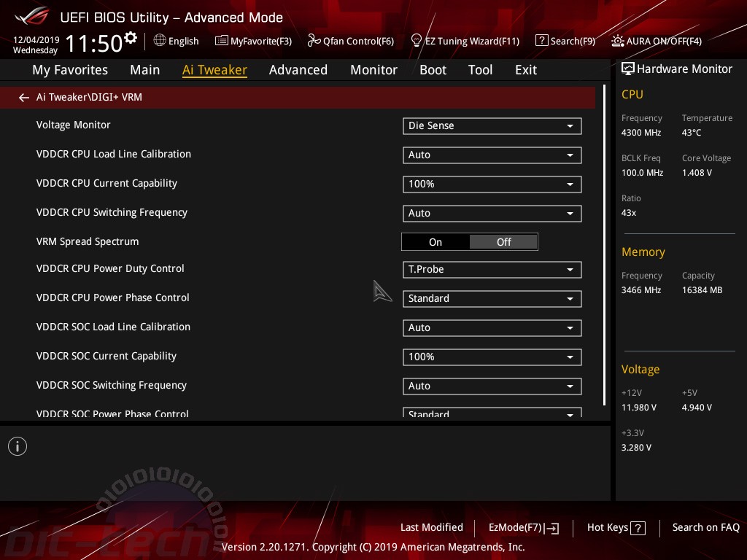
Task: Click CPU temperature value 43°C
Action: pyautogui.click(x=692, y=133)
